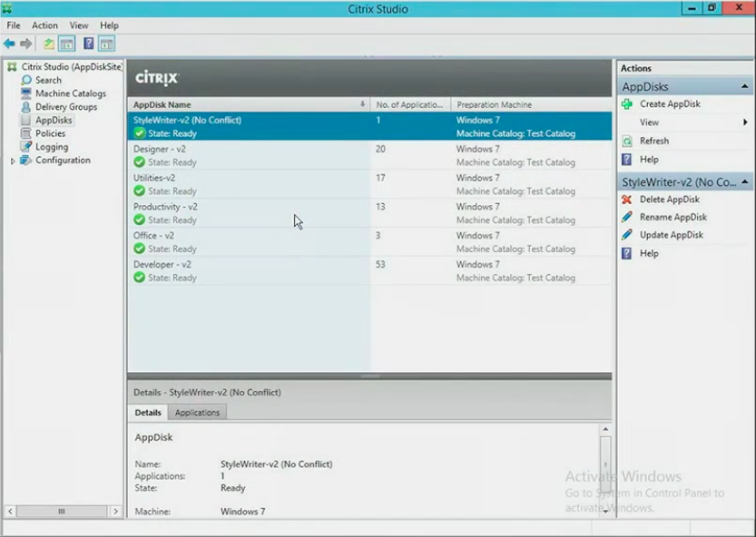Select the Logging tree item

(x=52, y=147)
